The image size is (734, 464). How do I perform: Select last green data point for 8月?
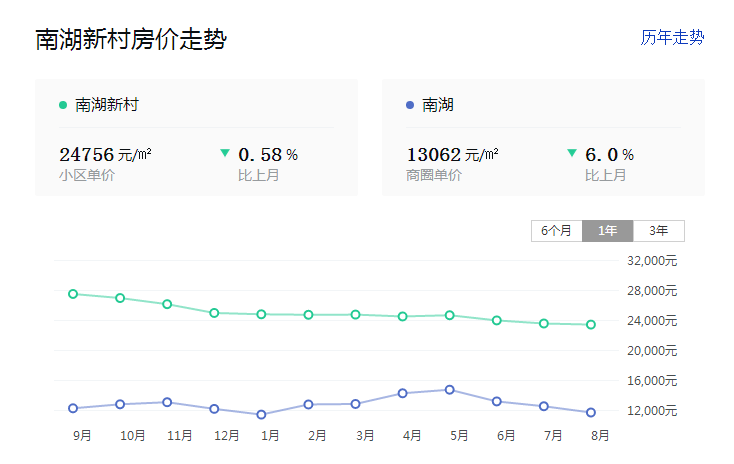click(x=591, y=324)
